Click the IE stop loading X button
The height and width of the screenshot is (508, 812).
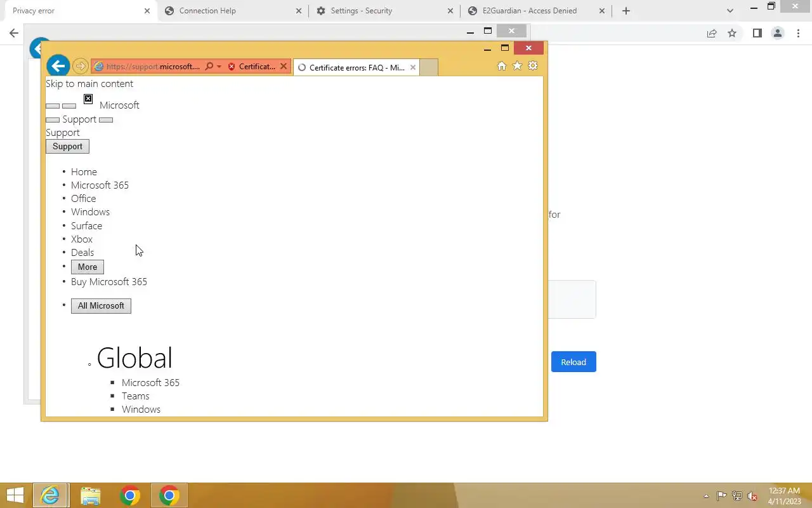pos(284,67)
